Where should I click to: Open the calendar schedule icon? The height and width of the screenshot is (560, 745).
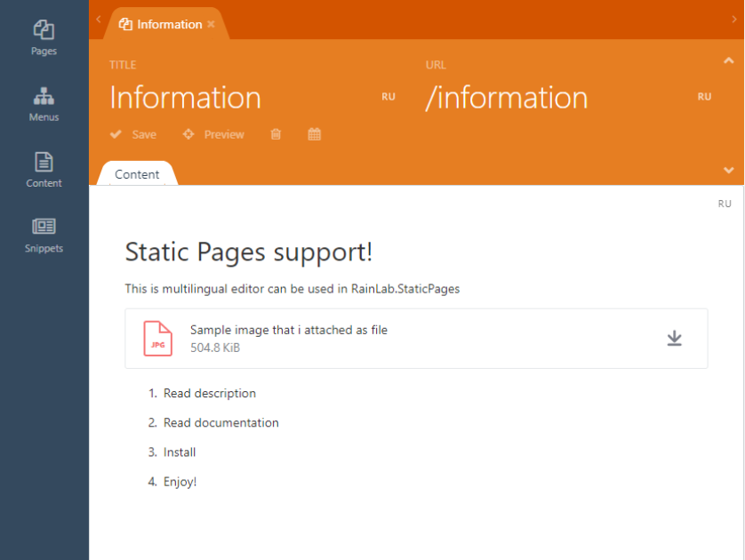point(314,134)
